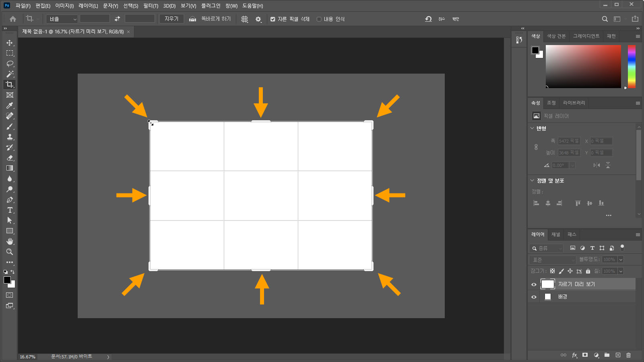Open the 이미지(I) menu
Screen dimensions: 644x362
tap(64, 6)
